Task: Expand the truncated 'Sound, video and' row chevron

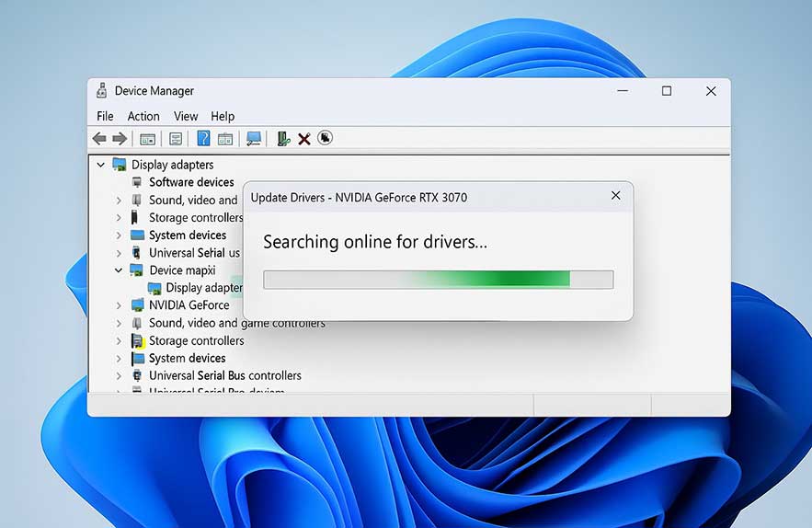Action: point(119,200)
